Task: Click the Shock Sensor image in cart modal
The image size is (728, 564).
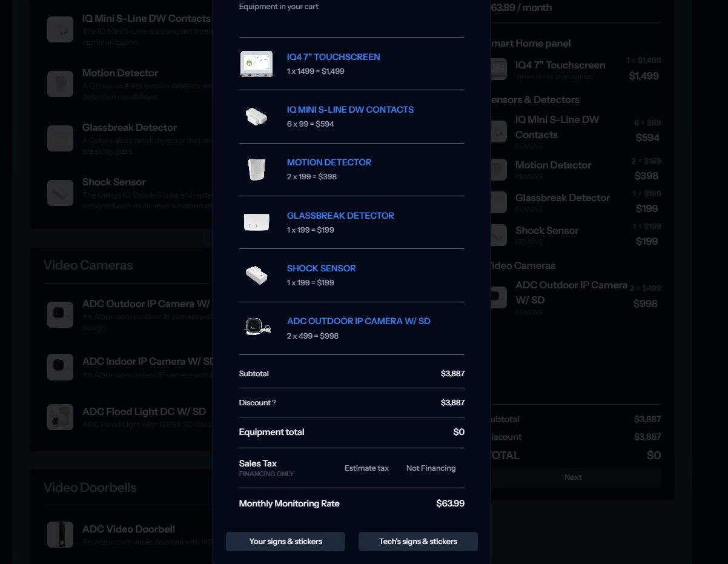Action: [257, 275]
